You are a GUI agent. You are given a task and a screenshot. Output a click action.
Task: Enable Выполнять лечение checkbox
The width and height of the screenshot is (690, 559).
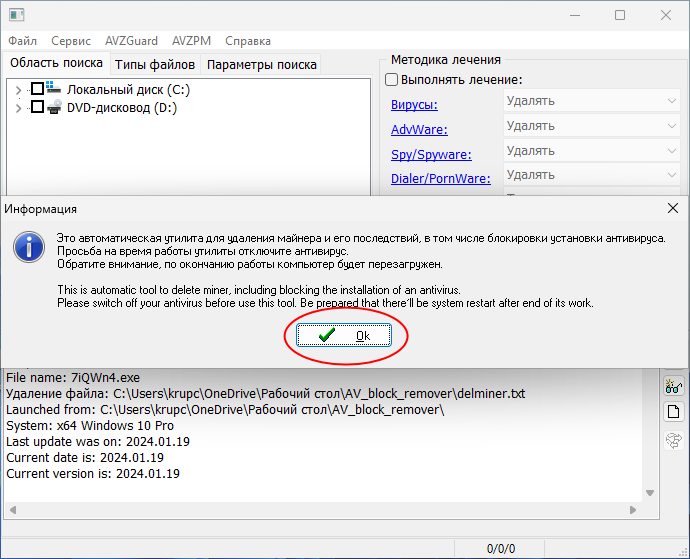(391, 80)
